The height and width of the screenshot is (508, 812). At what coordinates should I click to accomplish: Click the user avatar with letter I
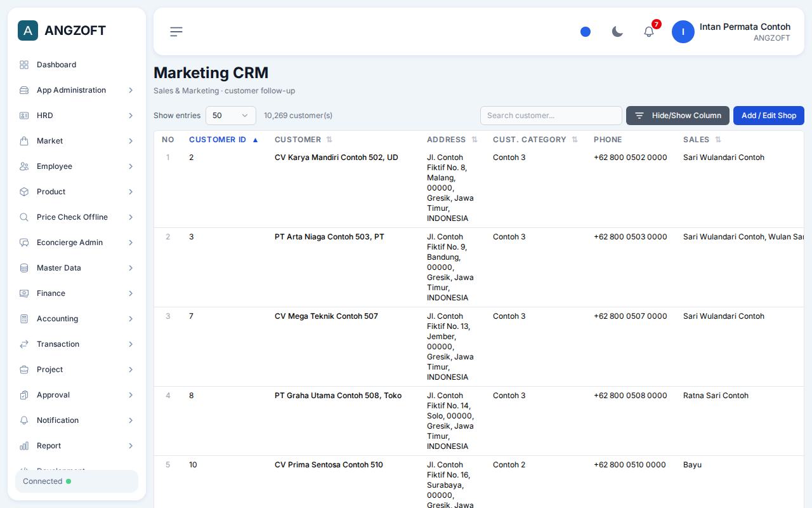(x=683, y=32)
